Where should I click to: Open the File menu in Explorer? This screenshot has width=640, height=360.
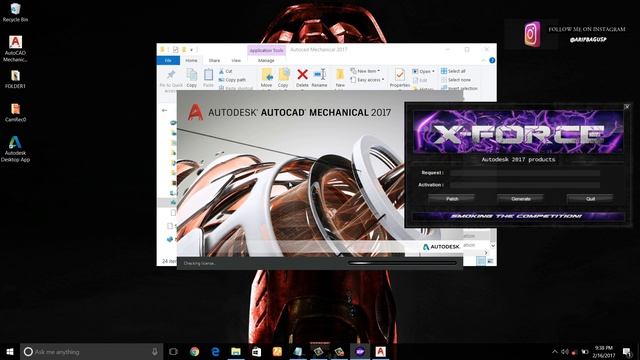[168, 60]
